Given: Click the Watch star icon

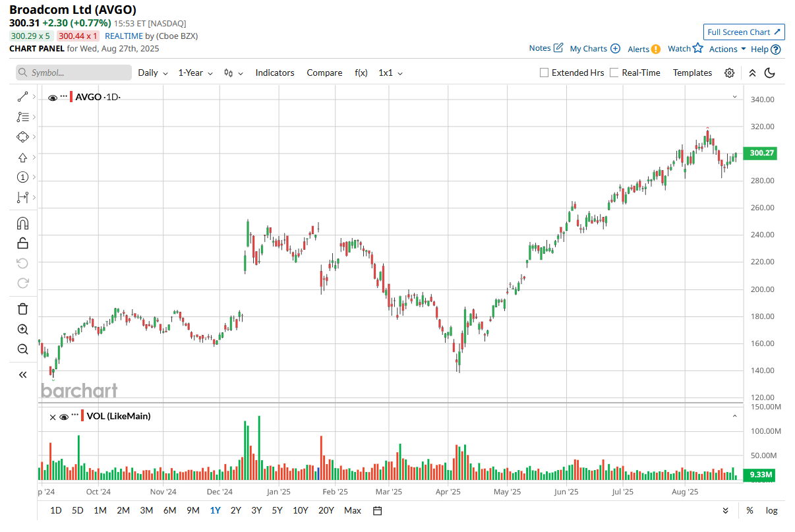Looking at the screenshot, I should [698, 48].
